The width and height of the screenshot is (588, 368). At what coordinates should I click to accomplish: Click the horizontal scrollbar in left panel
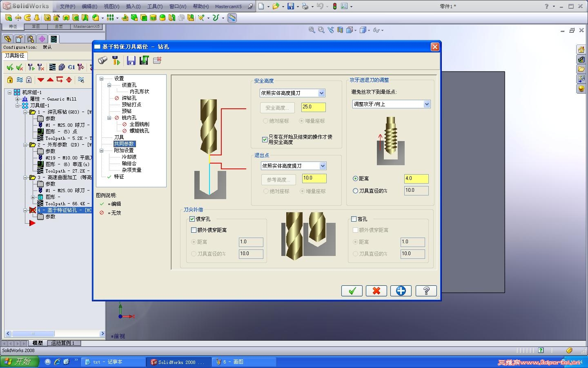(55, 334)
